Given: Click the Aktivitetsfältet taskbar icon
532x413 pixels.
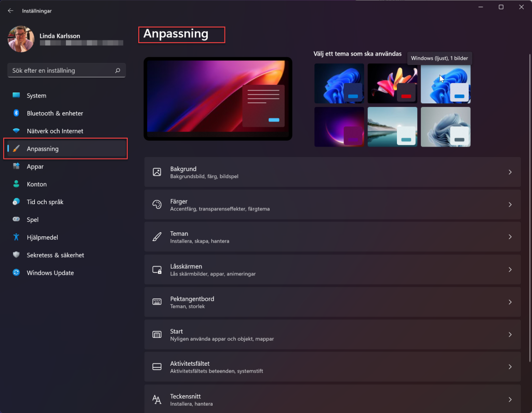Looking at the screenshot, I should [x=157, y=367].
